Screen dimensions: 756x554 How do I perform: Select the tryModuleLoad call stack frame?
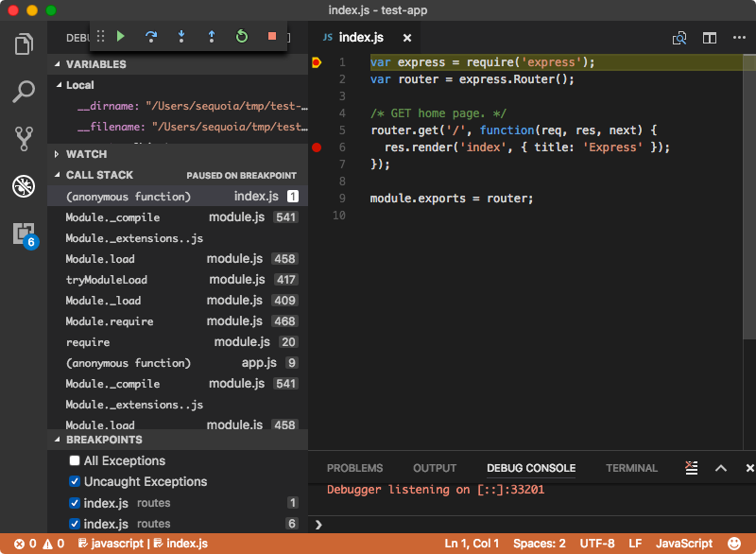[x=178, y=280]
